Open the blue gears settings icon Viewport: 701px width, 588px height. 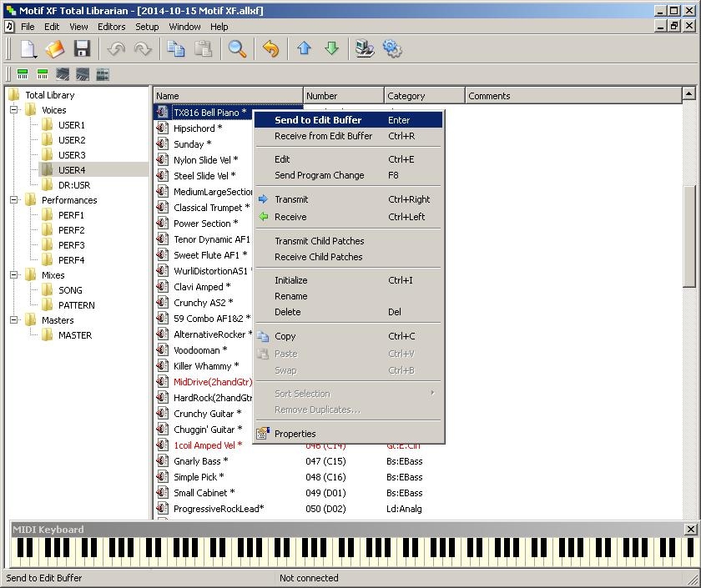(x=392, y=48)
